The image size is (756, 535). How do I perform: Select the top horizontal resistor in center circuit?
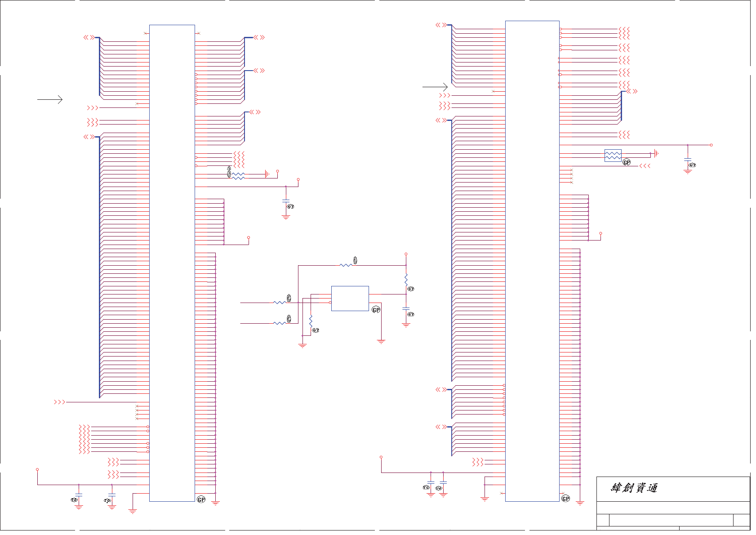pyautogui.click(x=346, y=265)
